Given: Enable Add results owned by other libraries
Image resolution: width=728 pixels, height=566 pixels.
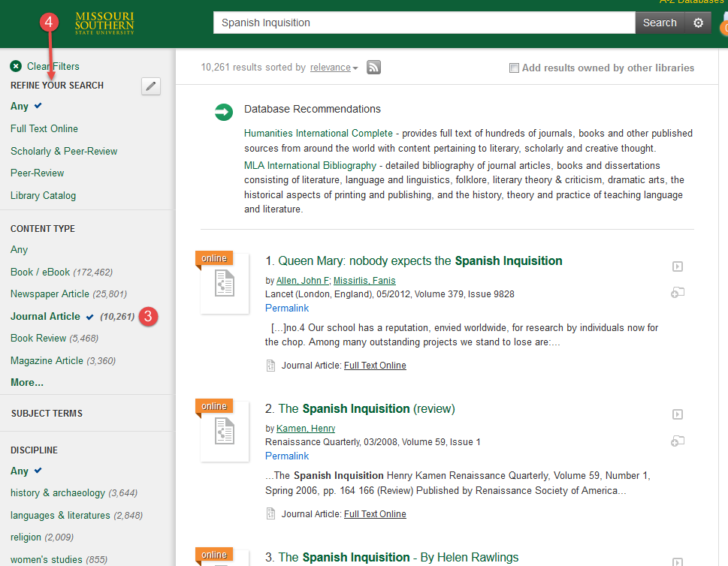Looking at the screenshot, I should [514, 68].
